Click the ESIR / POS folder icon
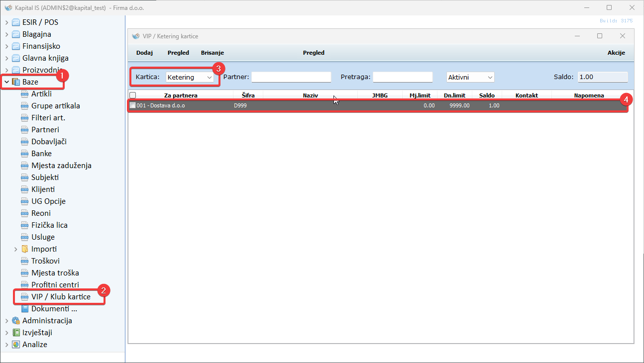Screen dimensions: 644x363 pyautogui.click(x=16, y=22)
